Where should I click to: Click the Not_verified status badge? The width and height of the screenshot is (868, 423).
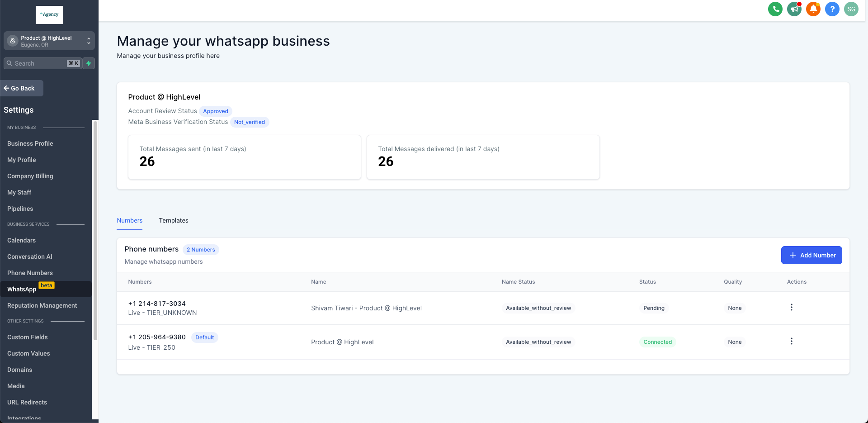(x=250, y=122)
